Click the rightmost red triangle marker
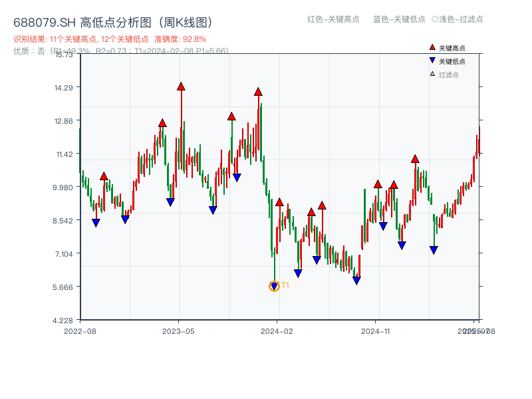 415,159
